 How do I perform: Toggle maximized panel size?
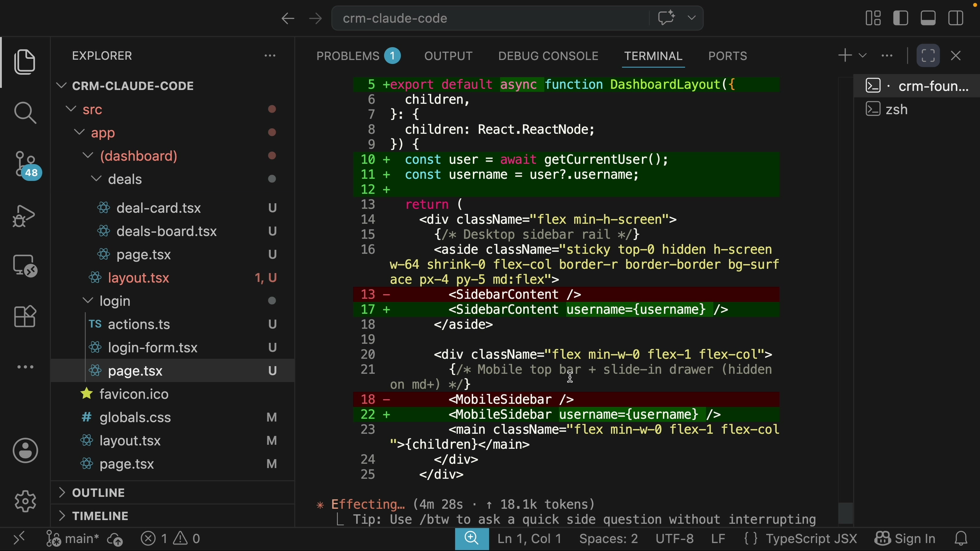click(928, 55)
